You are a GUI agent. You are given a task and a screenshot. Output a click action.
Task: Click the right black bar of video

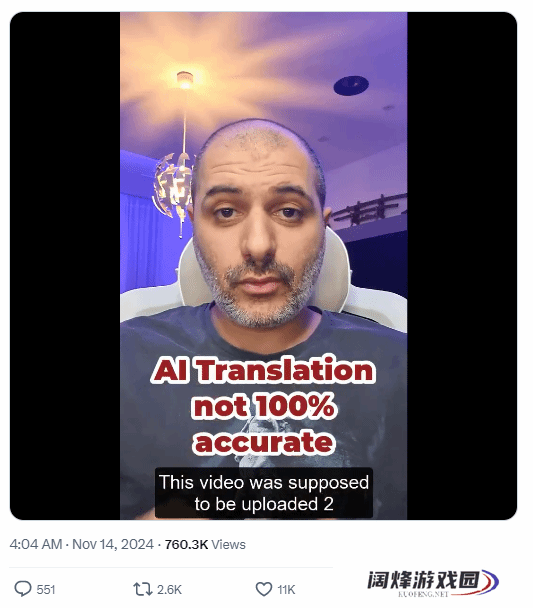click(462, 266)
